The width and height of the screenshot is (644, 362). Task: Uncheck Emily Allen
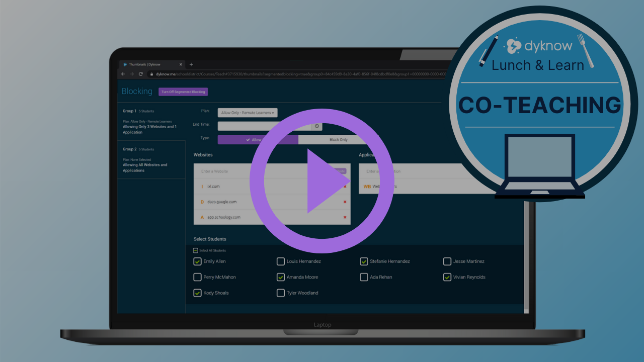[x=197, y=261]
